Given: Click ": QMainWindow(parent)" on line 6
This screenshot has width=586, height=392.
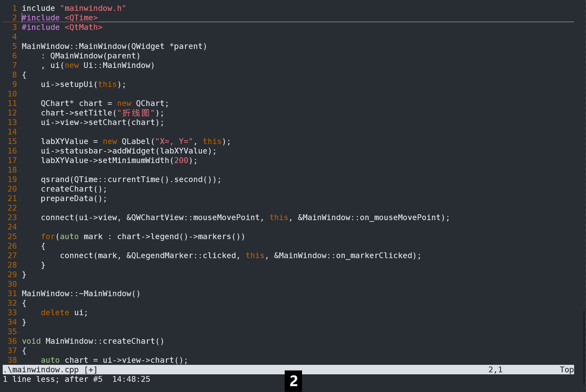Looking at the screenshot, I should tap(91, 56).
